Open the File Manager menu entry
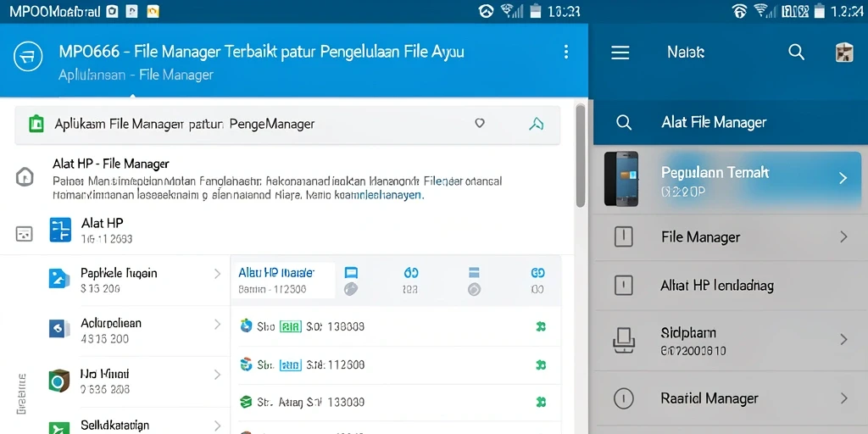Screen dimensions: 868x434 [x=731, y=237]
